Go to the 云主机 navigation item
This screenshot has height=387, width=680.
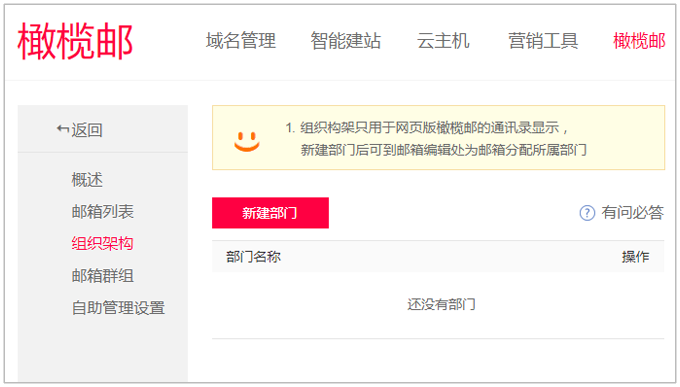443,41
